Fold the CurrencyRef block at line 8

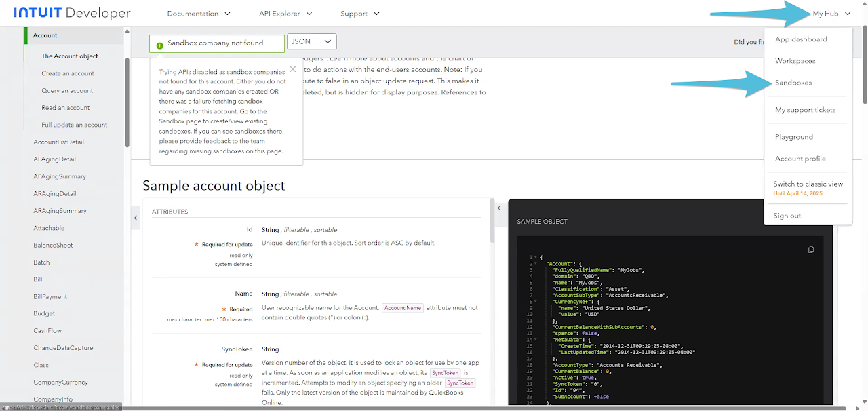coord(536,302)
